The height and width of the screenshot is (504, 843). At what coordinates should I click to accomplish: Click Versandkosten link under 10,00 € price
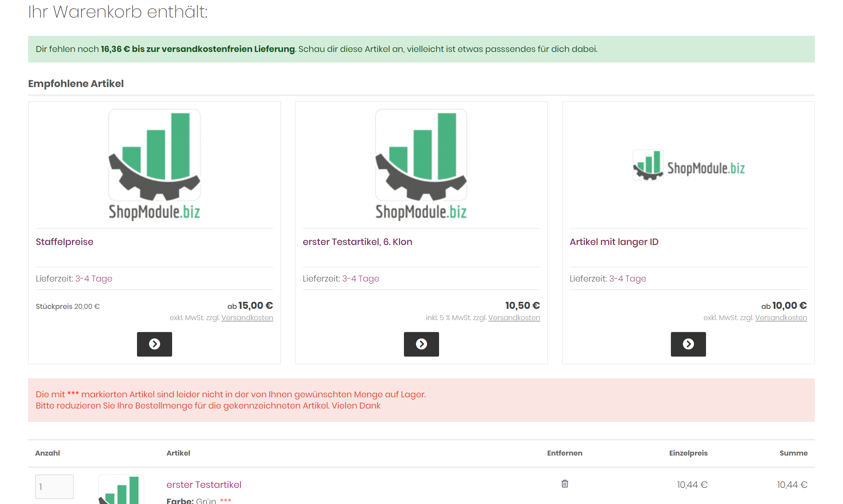pos(781,318)
